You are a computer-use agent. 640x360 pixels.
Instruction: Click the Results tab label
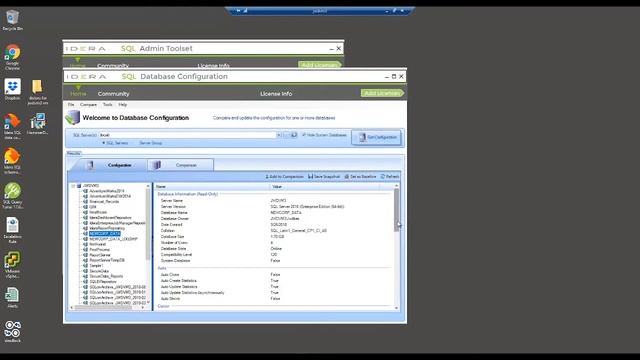pyautogui.click(x=74, y=153)
